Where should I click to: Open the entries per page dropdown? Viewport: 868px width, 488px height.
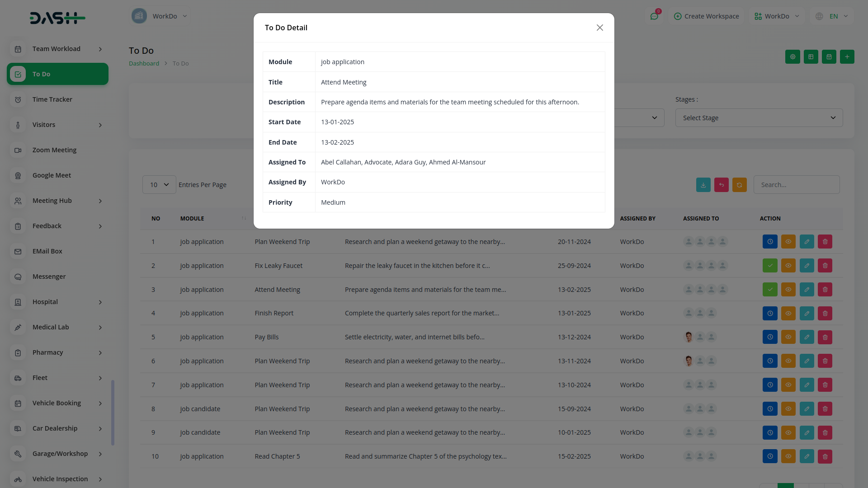[x=159, y=185]
